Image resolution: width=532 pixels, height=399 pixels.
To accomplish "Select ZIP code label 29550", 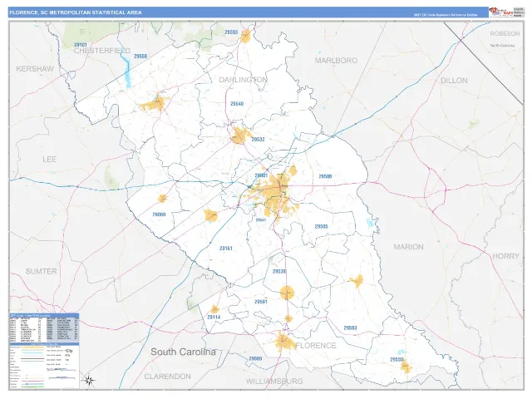I will point(140,56).
